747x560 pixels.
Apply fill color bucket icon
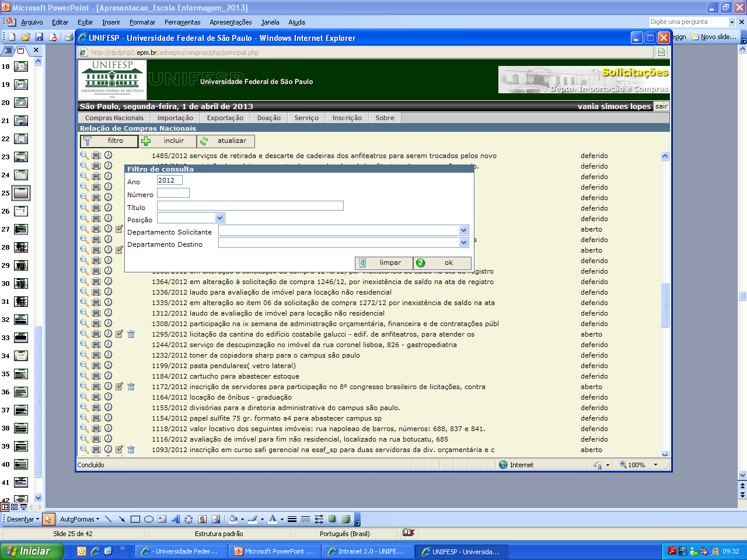[233, 519]
